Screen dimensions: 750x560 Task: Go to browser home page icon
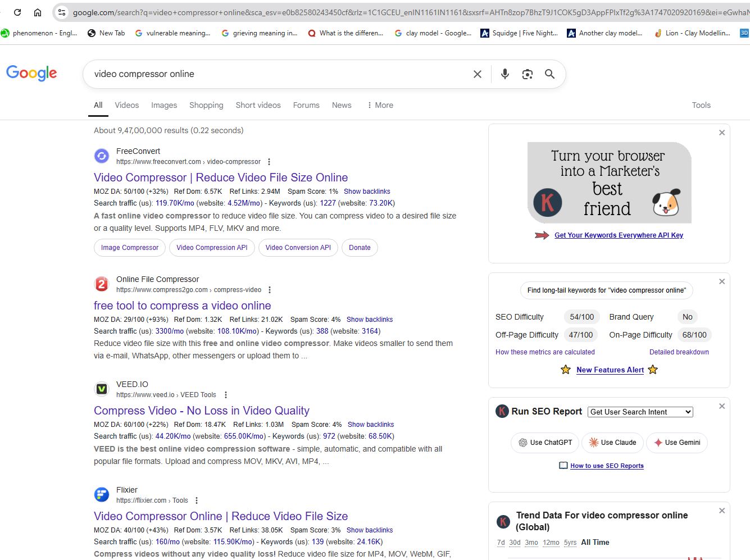pos(38,12)
